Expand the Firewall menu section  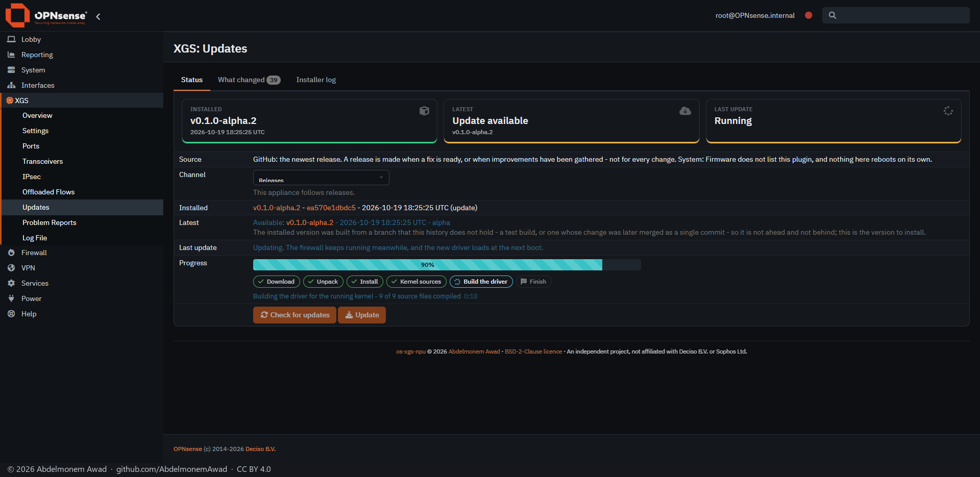pyautogui.click(x=82, y=253)
